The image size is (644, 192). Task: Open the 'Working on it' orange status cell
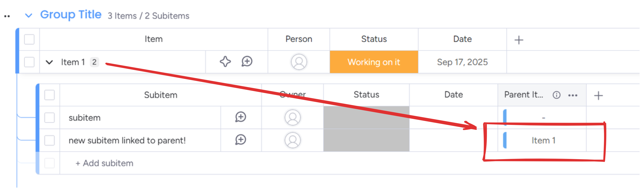[x=374, y=62]
